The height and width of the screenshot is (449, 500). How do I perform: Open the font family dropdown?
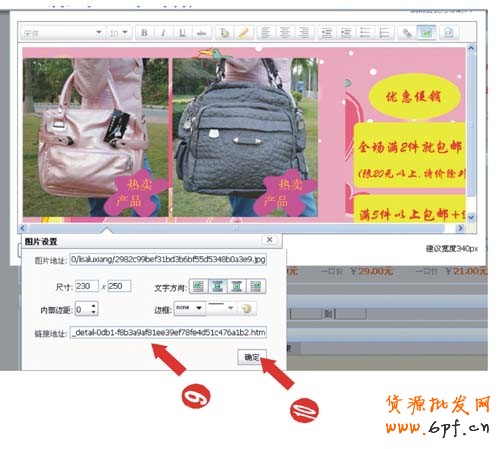click(x=62, y=33)
